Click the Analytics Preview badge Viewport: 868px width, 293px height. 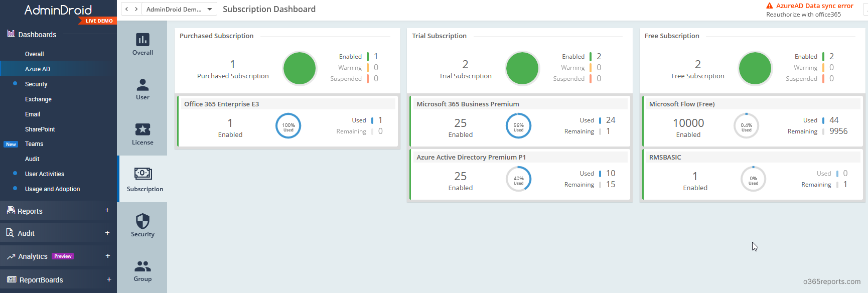point(63,256)
